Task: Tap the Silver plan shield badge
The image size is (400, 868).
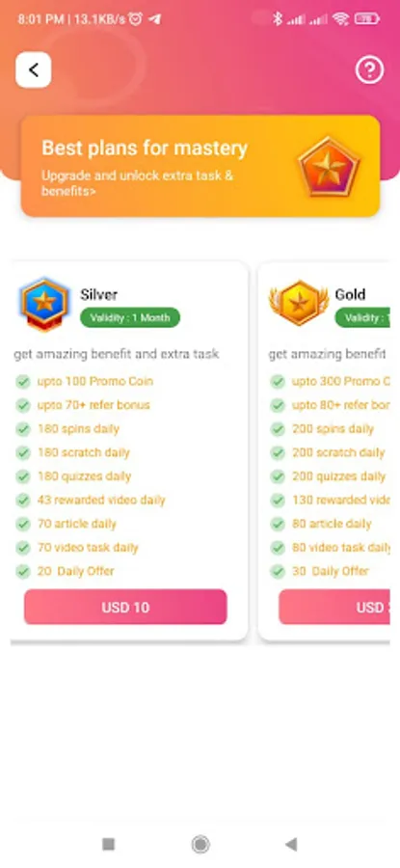Action: [44, 305]
